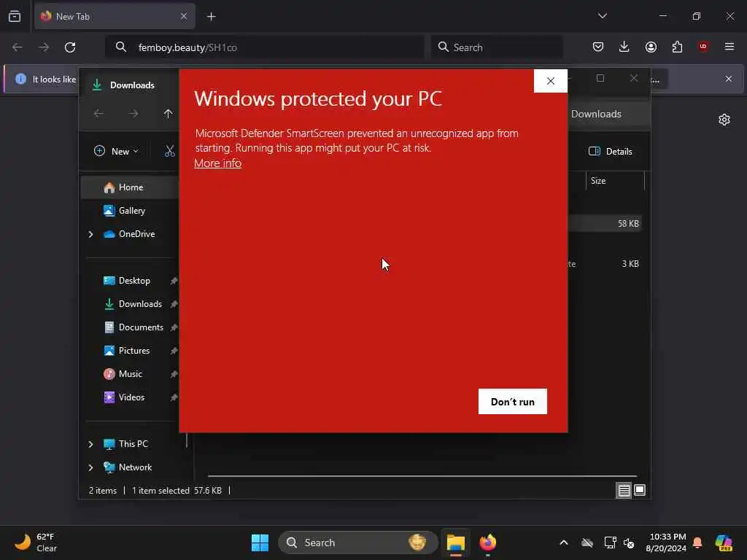Close the New Tab tab
Image resolution: width=747 pixels, height=560 pixels.
click(183, 16)
